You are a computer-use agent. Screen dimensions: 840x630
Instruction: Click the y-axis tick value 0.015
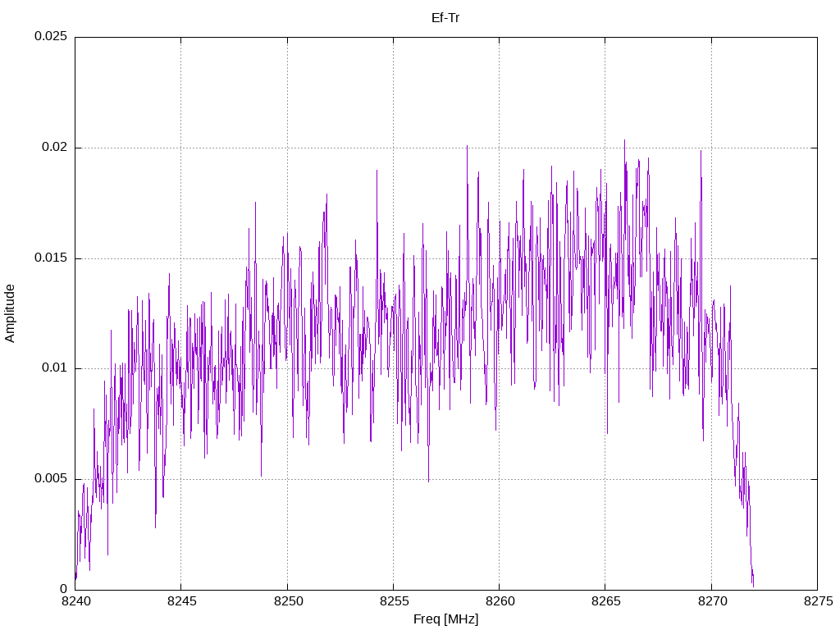(51, 258)
